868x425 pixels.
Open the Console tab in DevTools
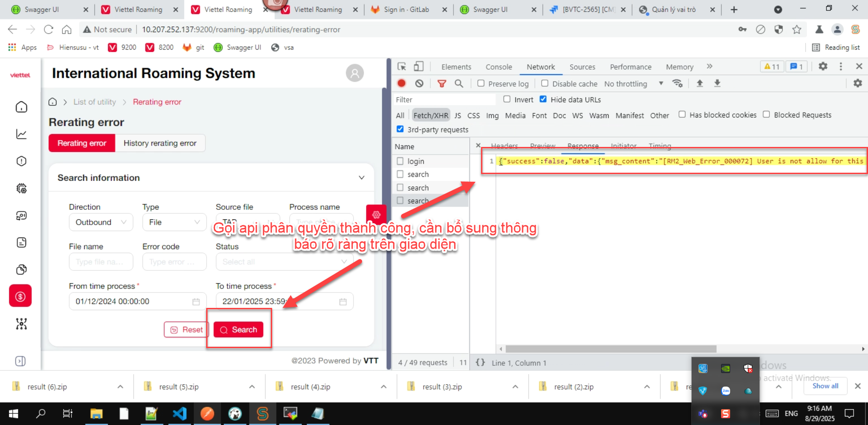pos(499,67)
